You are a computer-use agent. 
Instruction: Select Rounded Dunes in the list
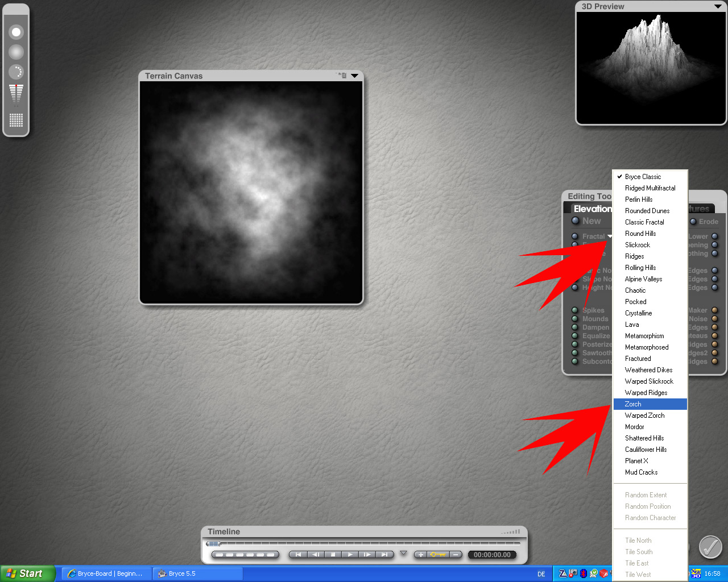(x=650, y=211)
